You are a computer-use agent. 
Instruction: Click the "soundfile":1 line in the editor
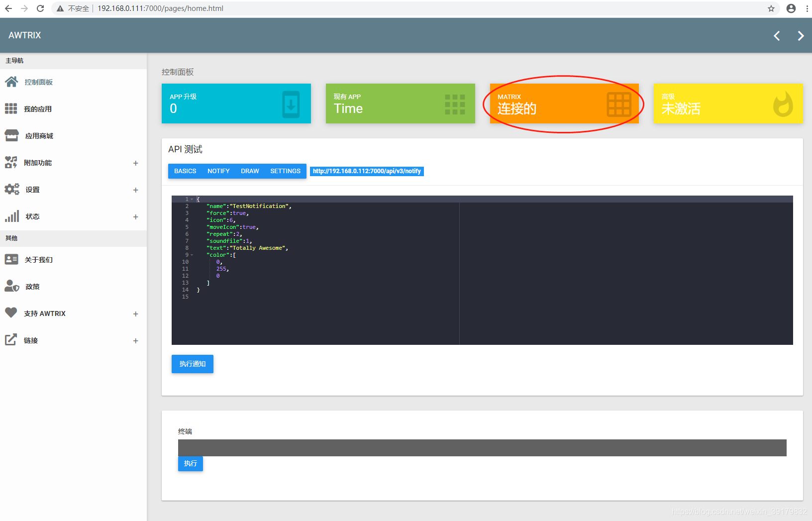click(x=229, y=241)
